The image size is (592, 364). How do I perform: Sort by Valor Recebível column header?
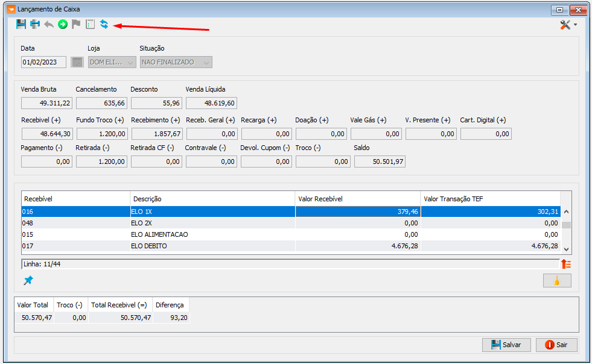(358, 199)
